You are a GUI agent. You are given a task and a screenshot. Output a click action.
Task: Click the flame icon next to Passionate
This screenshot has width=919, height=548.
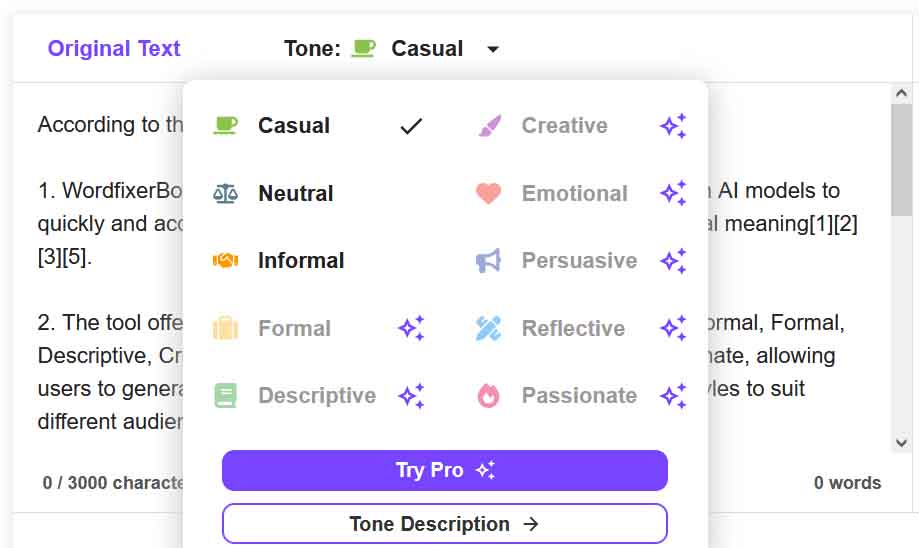(x=488, y=396)
